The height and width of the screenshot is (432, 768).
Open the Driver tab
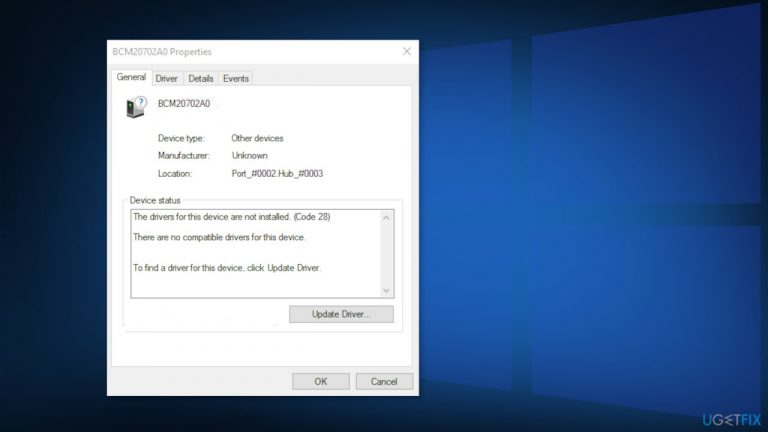pyautogui.click(x=167, y=78)
